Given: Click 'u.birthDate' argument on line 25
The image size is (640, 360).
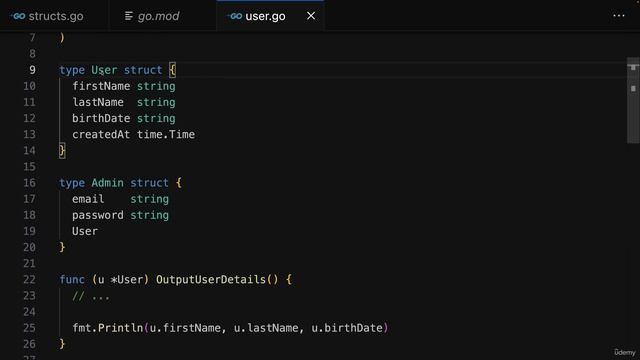Looking at the screenshot, I should (x=347, y=328).
